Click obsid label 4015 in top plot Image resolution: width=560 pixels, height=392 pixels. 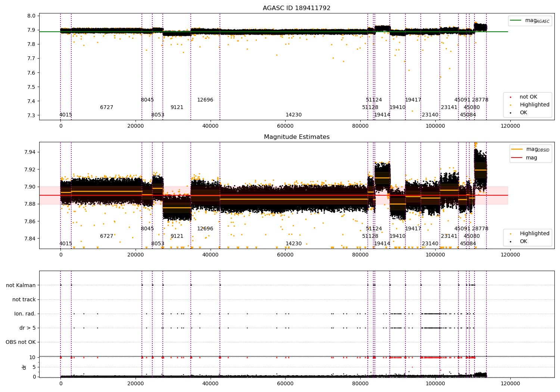pos(66,115)
